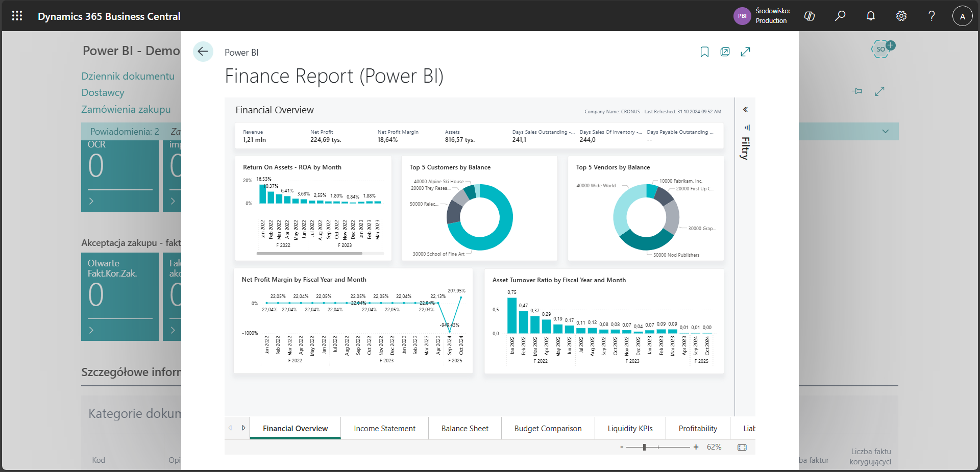
Task: Click the Net Profit 224,69 tys. KPI
Action: [x=326, y=136]
